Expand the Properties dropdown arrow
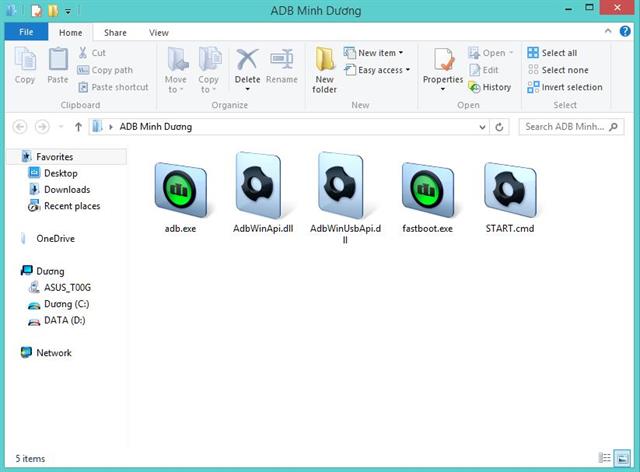The image size is (640, 472). (x=443, y=89)
